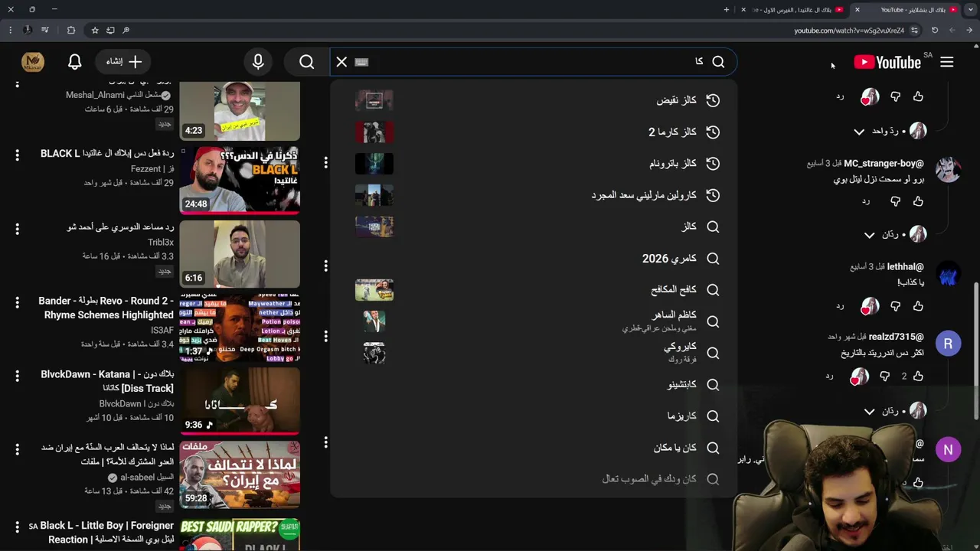Open the browser three-dot menu

point(10,31)
